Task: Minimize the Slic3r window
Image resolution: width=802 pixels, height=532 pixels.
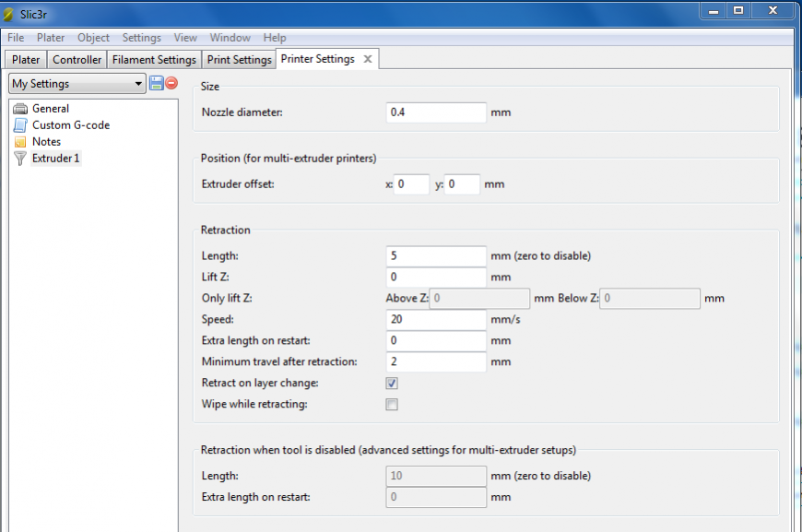Action: coord(714,11)
